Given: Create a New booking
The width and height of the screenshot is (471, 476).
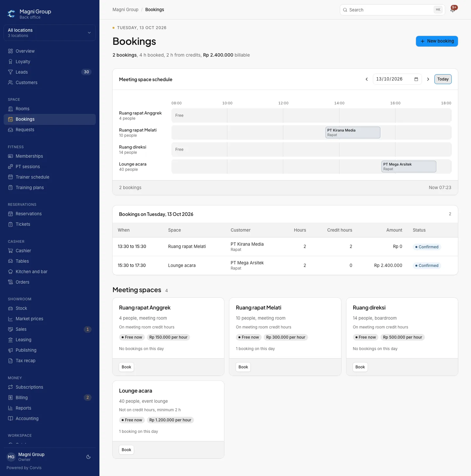Looking at the screenshot, I should (x=437, y=41).
